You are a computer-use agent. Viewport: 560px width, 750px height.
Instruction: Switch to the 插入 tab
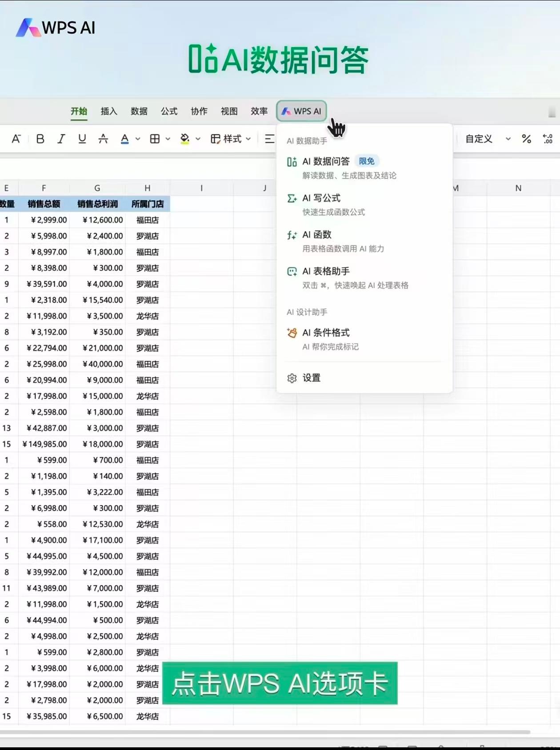[x=109, y=111]
